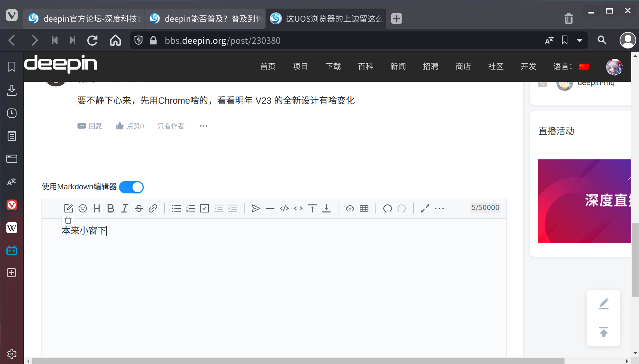Click the vertical page scrollbar thumb
Image resolution: width=639 pixels, height=364 pixels.
[x=635, y=260]
